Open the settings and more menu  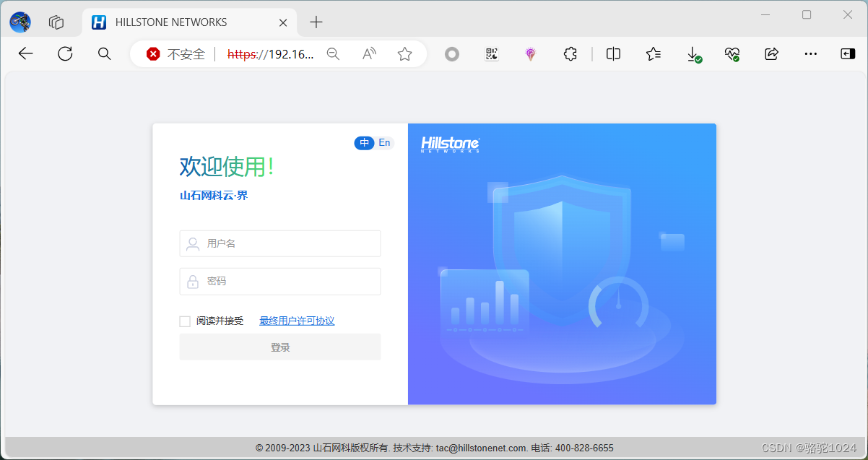click(x=811, y=53)
